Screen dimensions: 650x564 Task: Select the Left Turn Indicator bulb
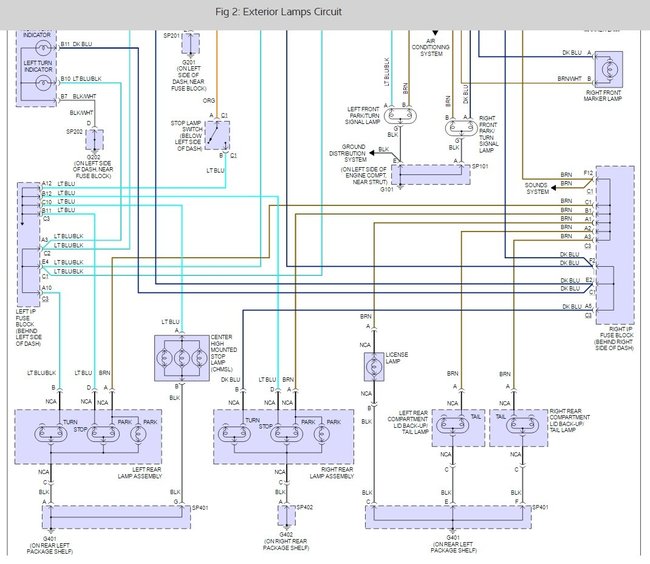(x=43, y=84)
